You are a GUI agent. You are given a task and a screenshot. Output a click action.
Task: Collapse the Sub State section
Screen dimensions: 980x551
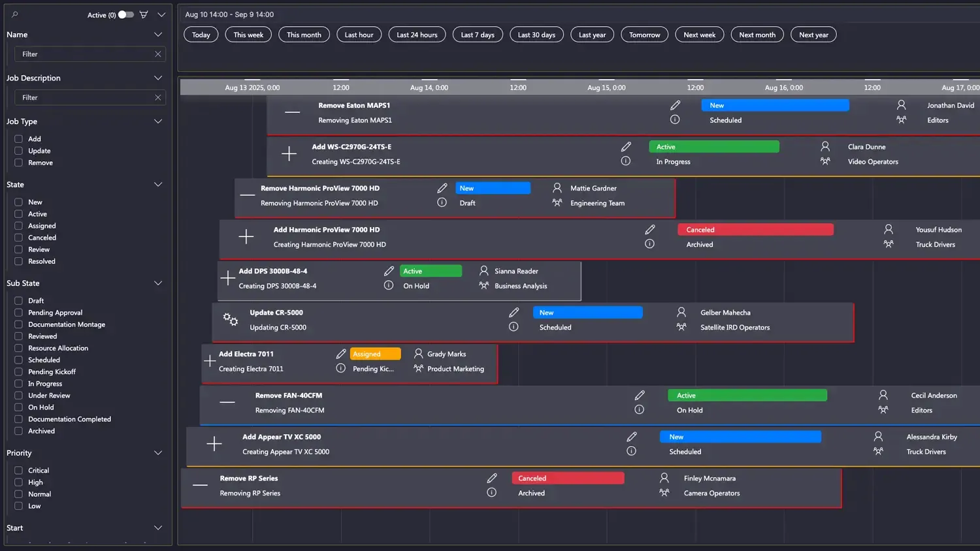coord(158,283)
